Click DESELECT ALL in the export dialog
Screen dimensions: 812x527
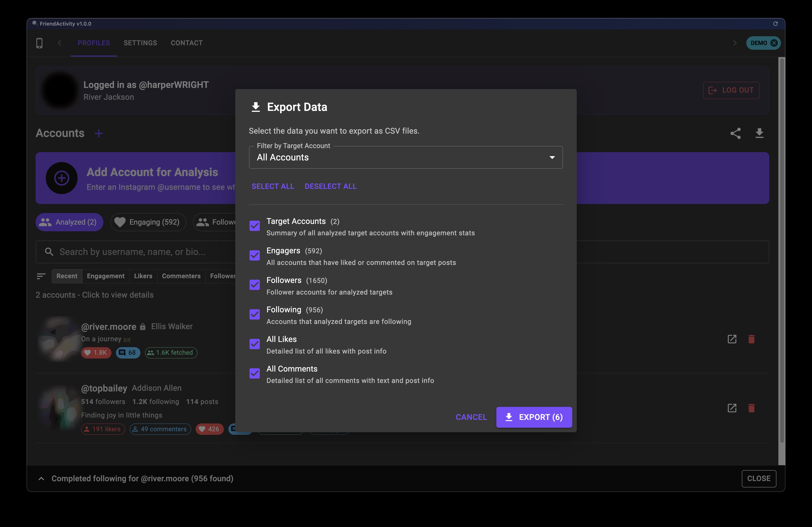(330, 186)
